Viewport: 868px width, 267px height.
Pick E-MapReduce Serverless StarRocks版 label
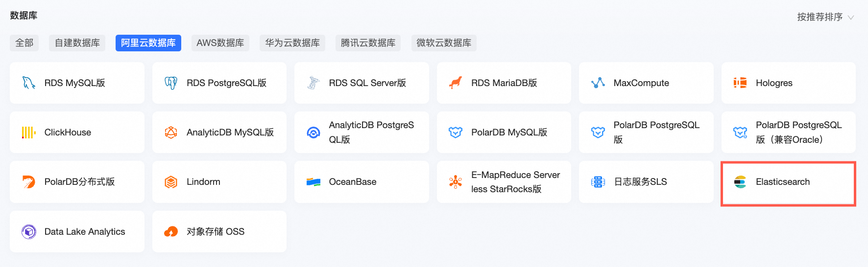(x=516, y=182)
